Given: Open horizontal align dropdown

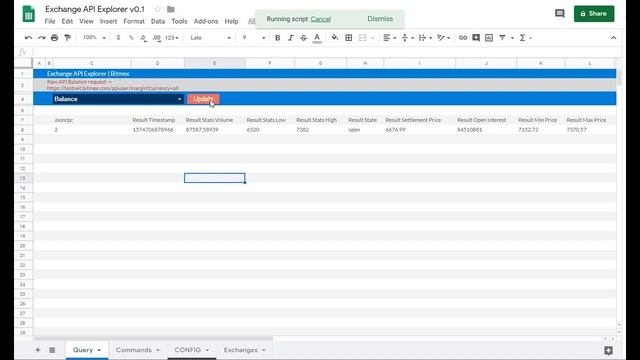Looking at the screenshot, I should pos(389,38).
